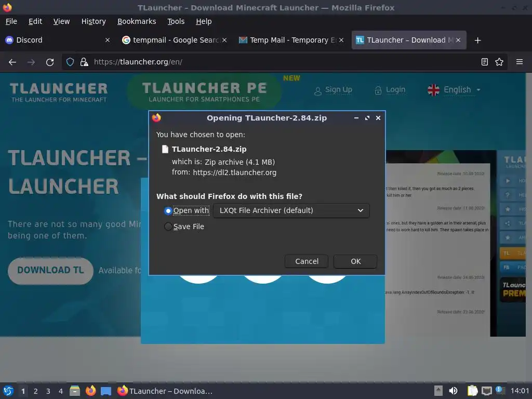The height and width of the screenshot is (399, 532).
Task: Go back one page in Firefox
Action: tap(12, 62)
